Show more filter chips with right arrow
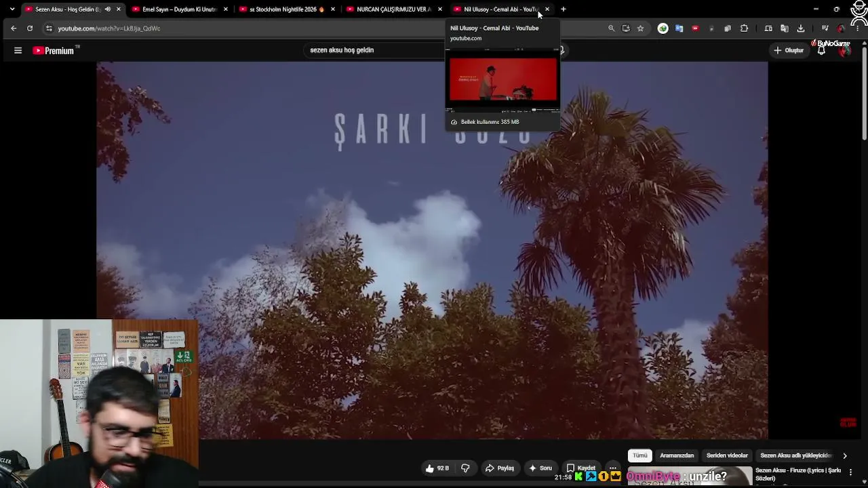The image size is (868, 488). [x=845, y=455]
